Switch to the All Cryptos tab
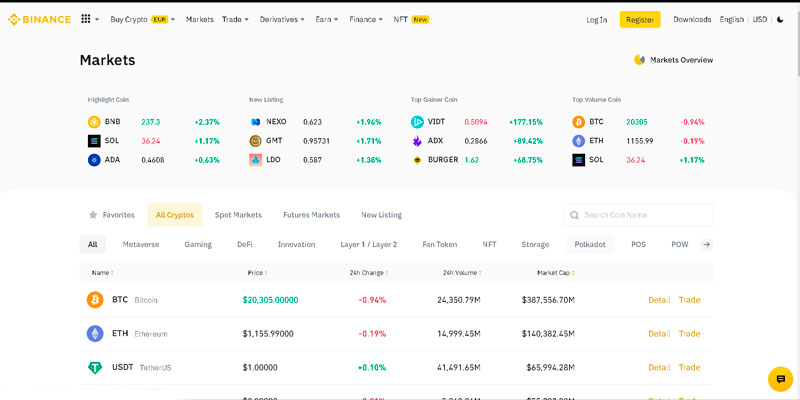This screenshot has height=400, width=800. click(x=175, y=215)
